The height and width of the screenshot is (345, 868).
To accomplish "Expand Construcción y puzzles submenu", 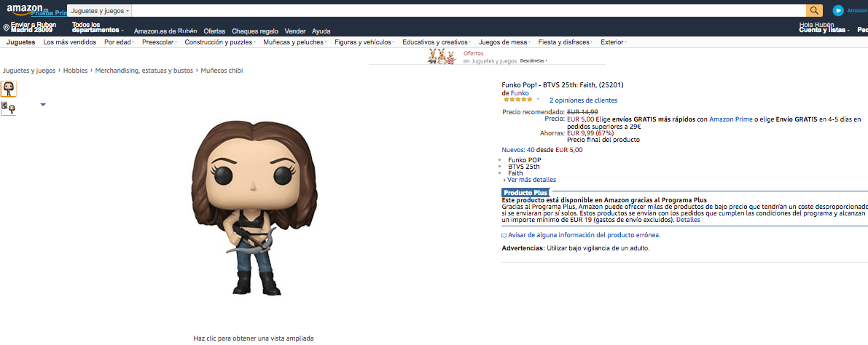I will [220, 42].
